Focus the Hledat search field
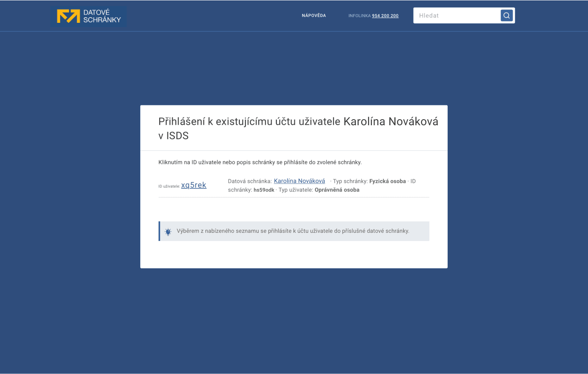The image size is (588, 374). 456,15
